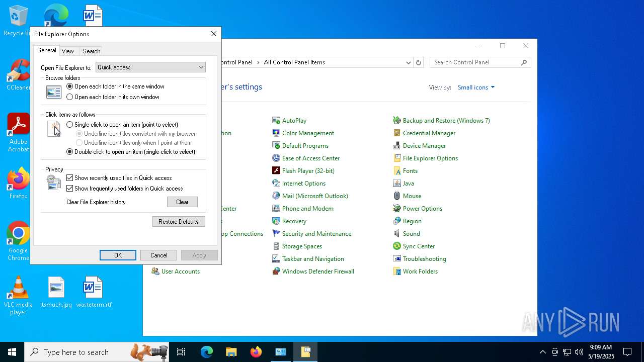Screen dimensions: 644x362
Task: Switch to the View tab
Action: tap(68, 51)
